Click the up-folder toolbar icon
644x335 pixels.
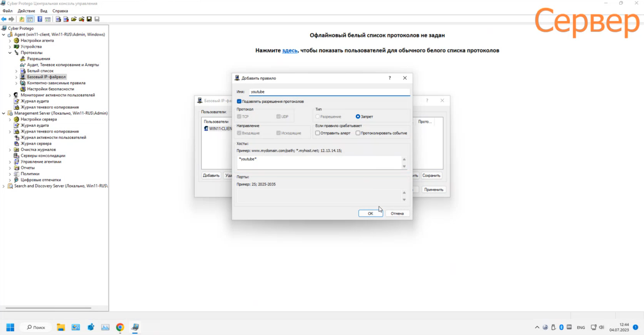coord(22,19)
